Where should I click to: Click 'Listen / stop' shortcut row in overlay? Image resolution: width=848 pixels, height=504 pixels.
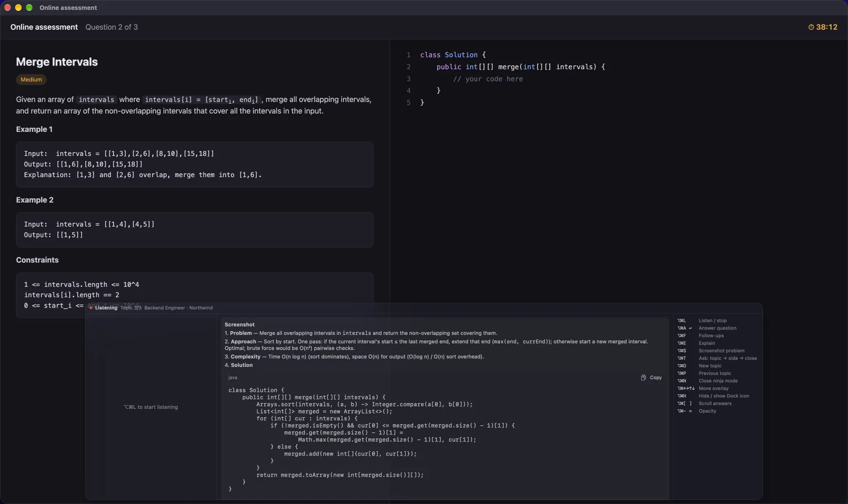(x=718, y=321)
